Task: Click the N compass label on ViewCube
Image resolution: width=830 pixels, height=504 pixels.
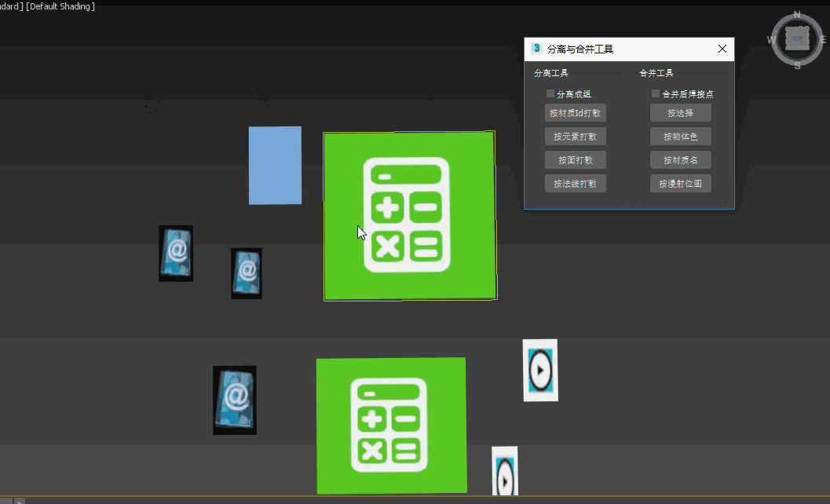Action: pos(797,14)
